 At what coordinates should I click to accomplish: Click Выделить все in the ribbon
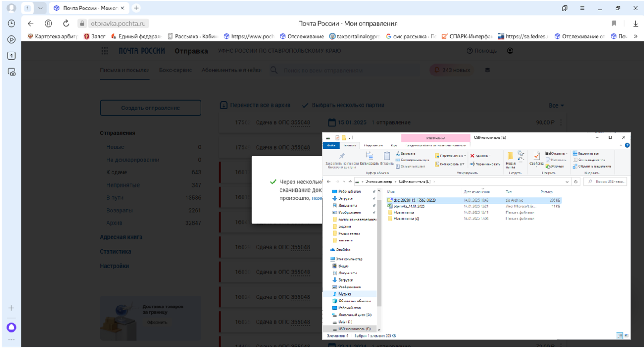586,153
